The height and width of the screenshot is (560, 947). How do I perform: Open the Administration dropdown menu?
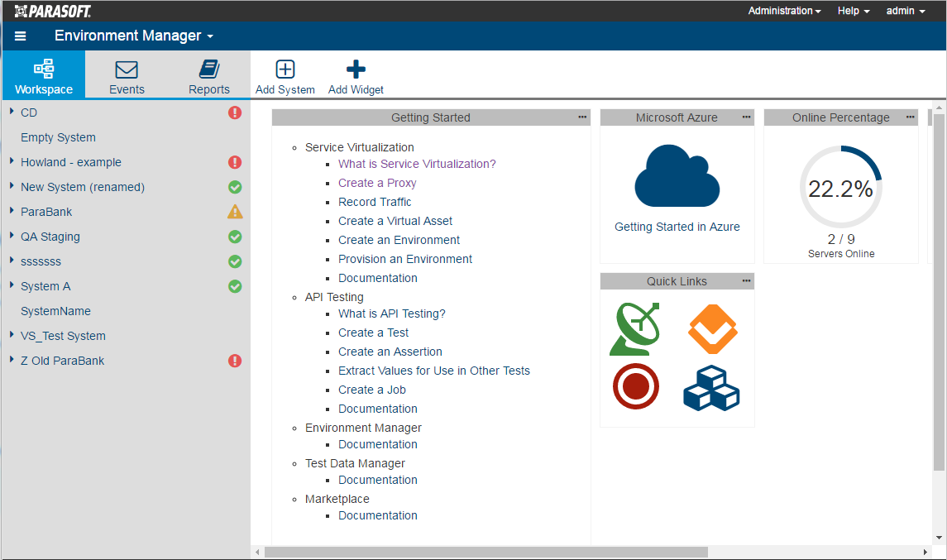(785, 11)
